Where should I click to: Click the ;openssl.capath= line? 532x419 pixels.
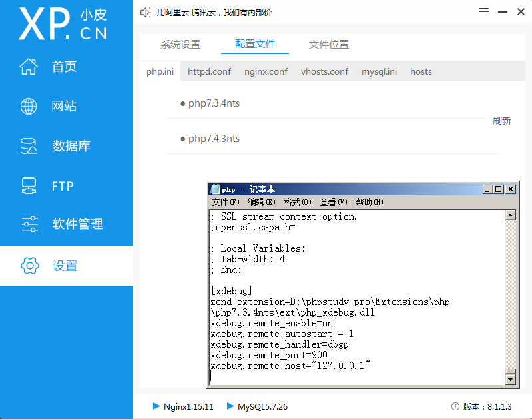pyautogui.click(x=253, y=228)
